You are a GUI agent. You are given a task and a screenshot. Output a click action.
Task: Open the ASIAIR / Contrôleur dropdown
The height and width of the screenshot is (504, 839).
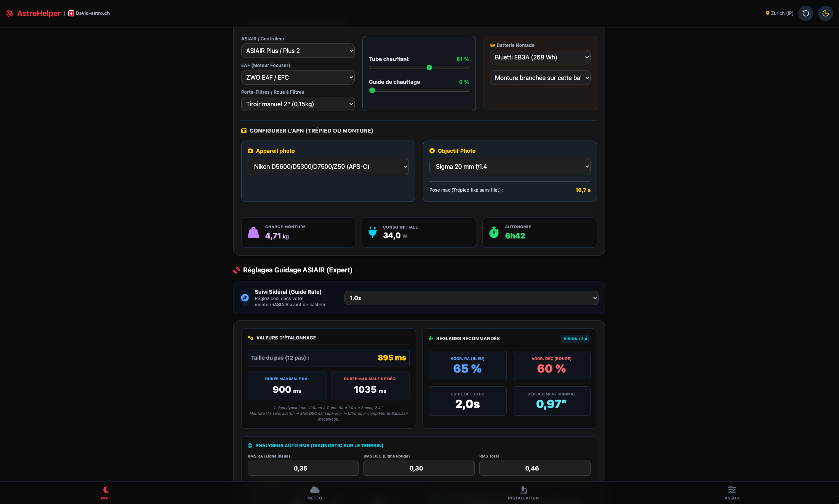click(x=298, y=51)
